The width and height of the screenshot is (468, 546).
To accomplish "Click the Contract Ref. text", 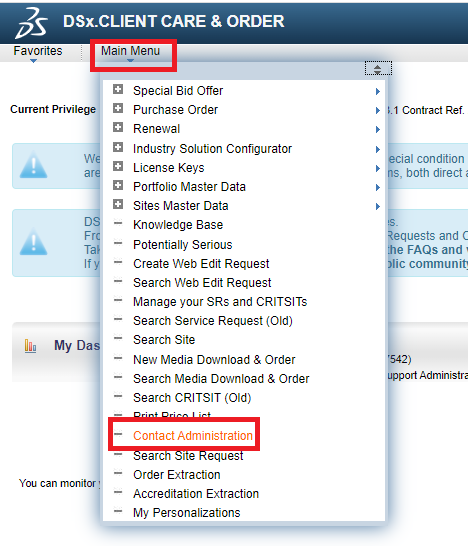I will tap(433, 110).
